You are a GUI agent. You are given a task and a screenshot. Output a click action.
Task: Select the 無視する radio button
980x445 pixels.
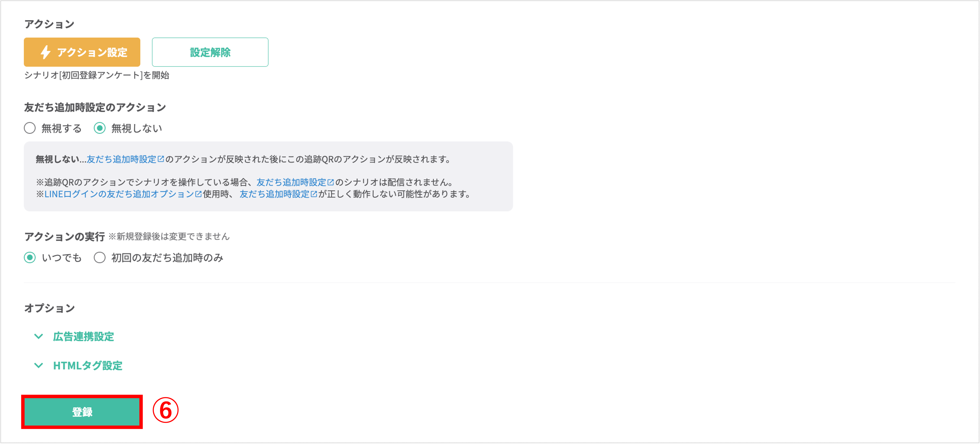(x=30, y=128)
